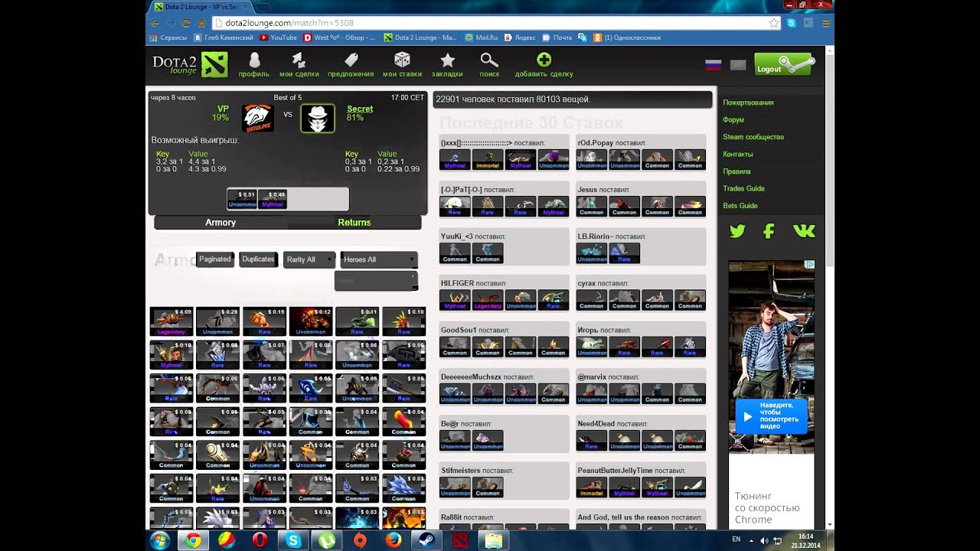Click the Virtus.pro team logo
Image resolution: width=980 pixels, height=551 pixels.
point(257,118)
